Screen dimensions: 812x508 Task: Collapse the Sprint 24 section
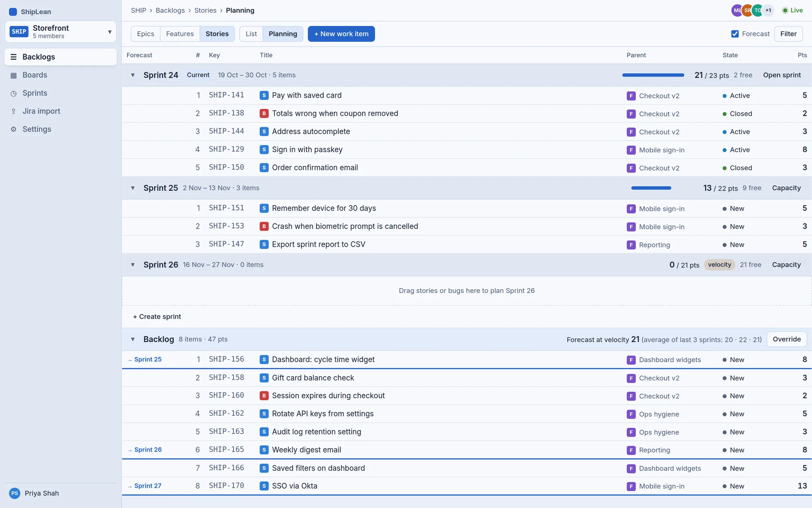click(133, 75)
